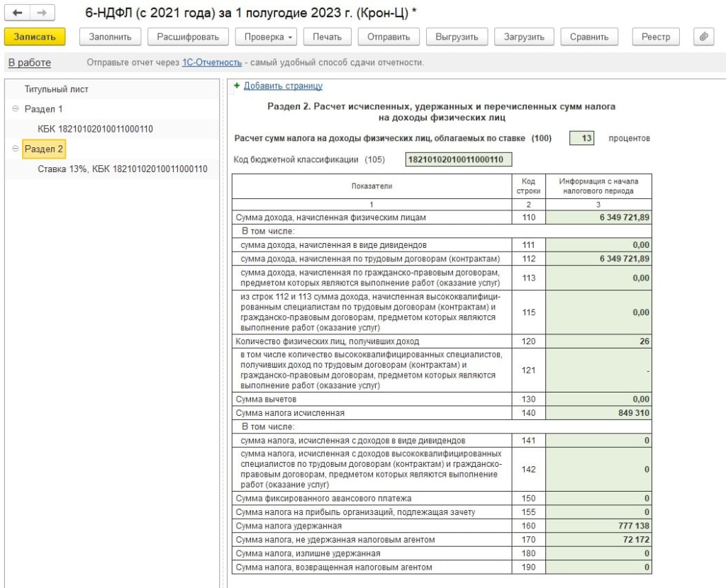The image size is (726, 588).
Task: Click the back navigation arrow
Action: 18,13
